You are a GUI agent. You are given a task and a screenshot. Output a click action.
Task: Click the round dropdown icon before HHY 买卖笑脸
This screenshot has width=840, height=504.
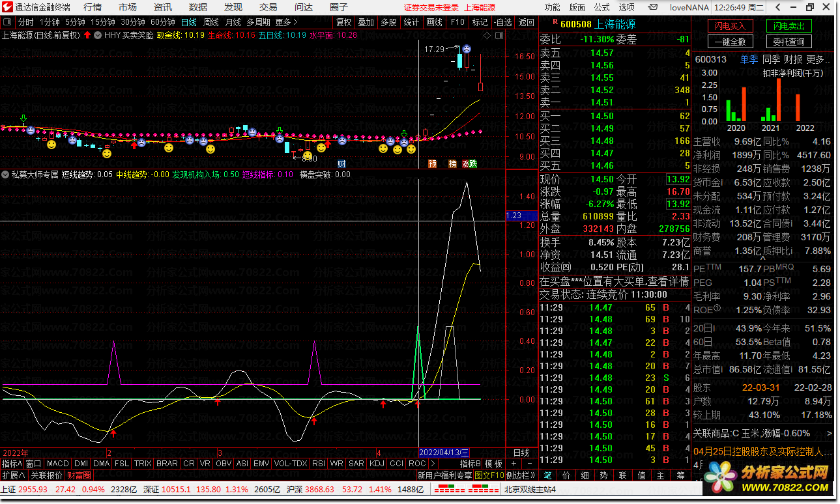point(98,35)
